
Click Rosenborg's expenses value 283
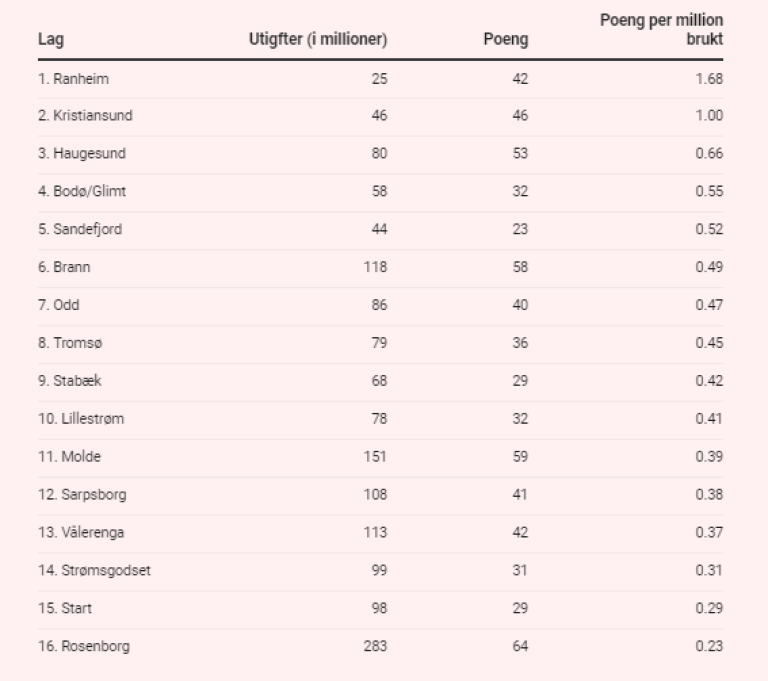(x=375, y=647)
